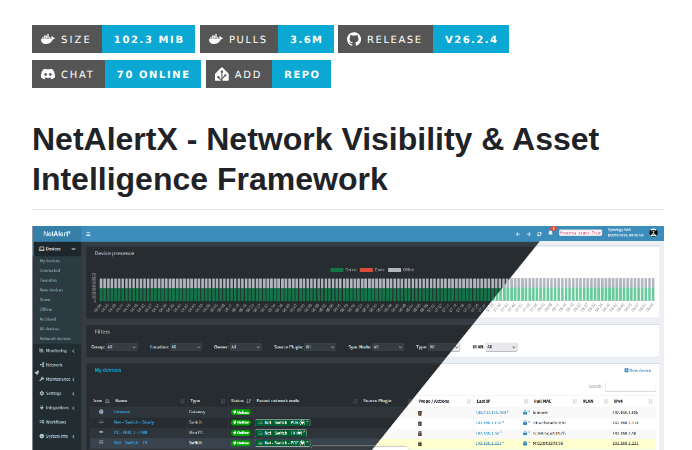Screen dimensions: 692x450
Task: Open the VLAN filter dropdown
Action: tap(501, 347)
